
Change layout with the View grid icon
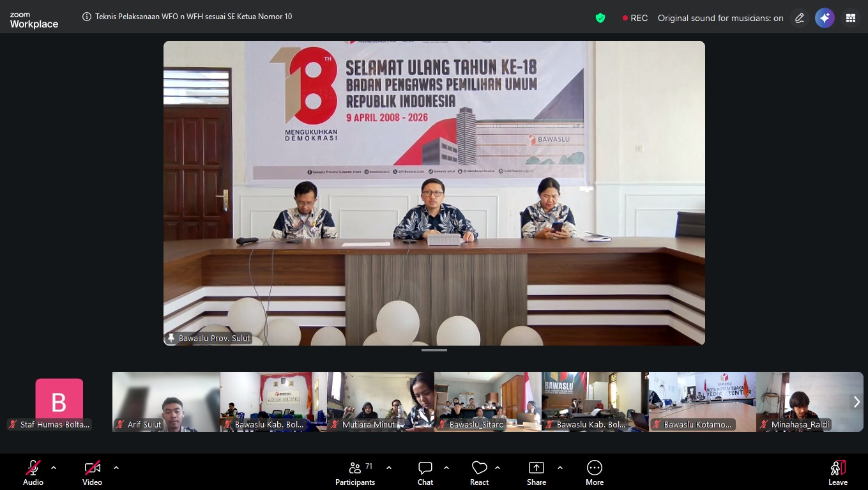pos(850,18)
